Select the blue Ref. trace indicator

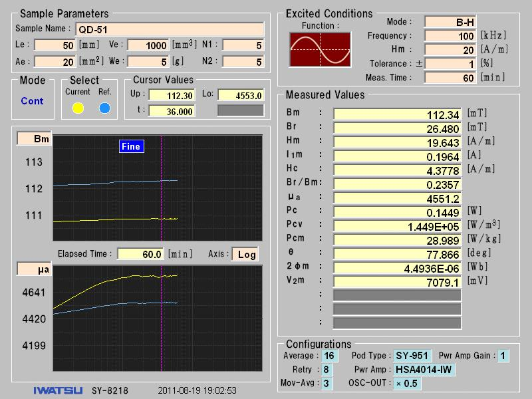[104, 108]
